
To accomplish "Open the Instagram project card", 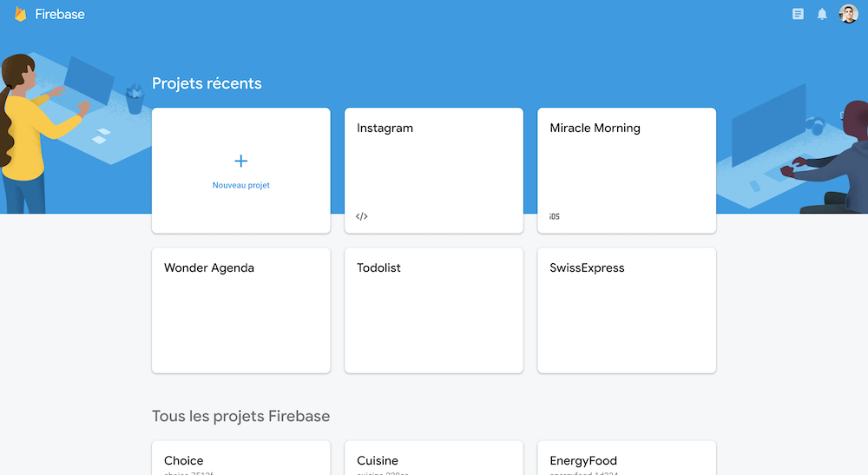I will point(433,170).
